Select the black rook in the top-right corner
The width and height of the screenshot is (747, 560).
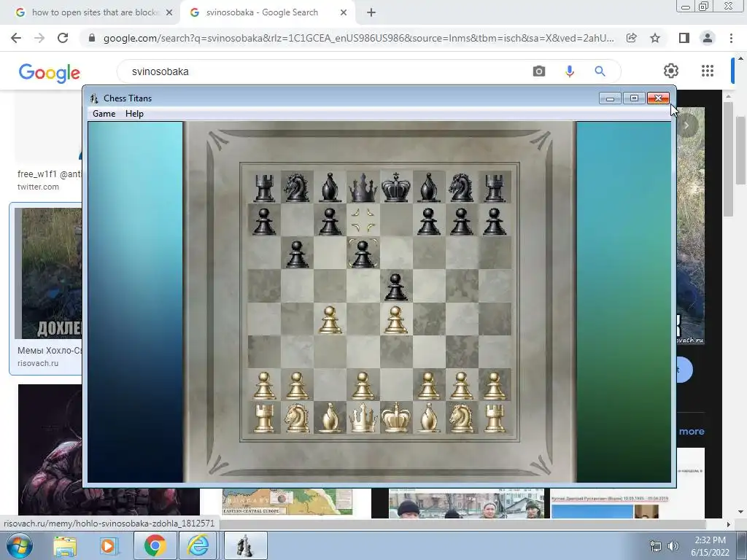point(495,188)
